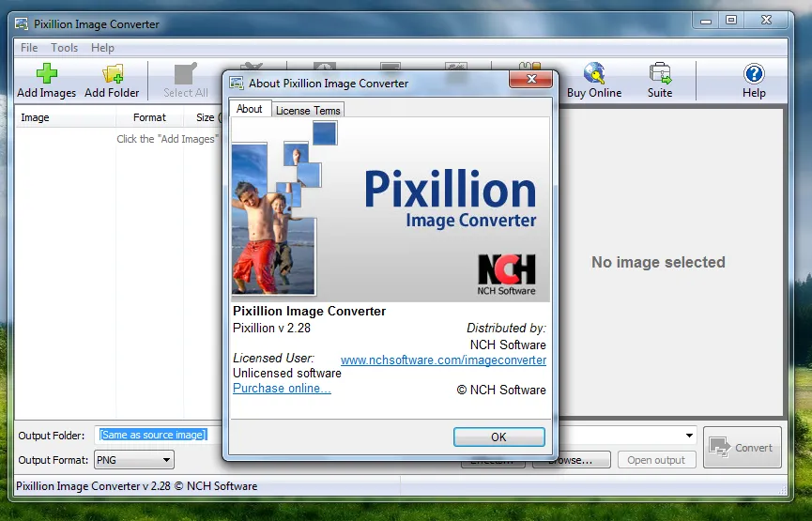Open the Suite toolbar icon

click(660, 81)
